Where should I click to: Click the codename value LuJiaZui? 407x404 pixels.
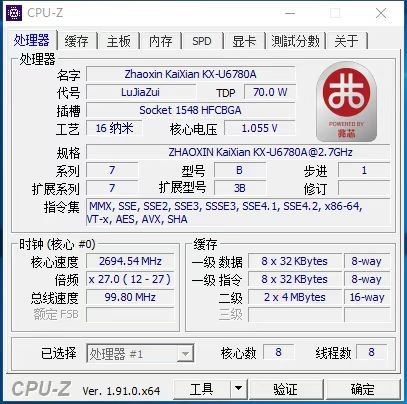141,92
